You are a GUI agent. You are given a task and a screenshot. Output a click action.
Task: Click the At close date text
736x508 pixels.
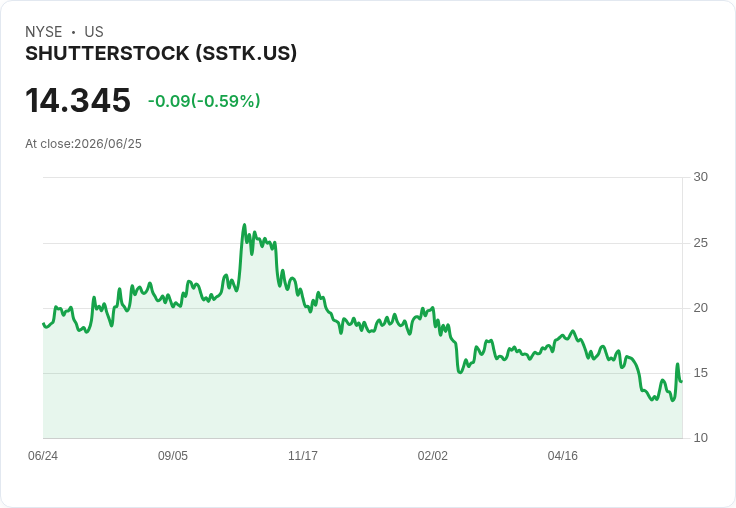click(84, 144)
